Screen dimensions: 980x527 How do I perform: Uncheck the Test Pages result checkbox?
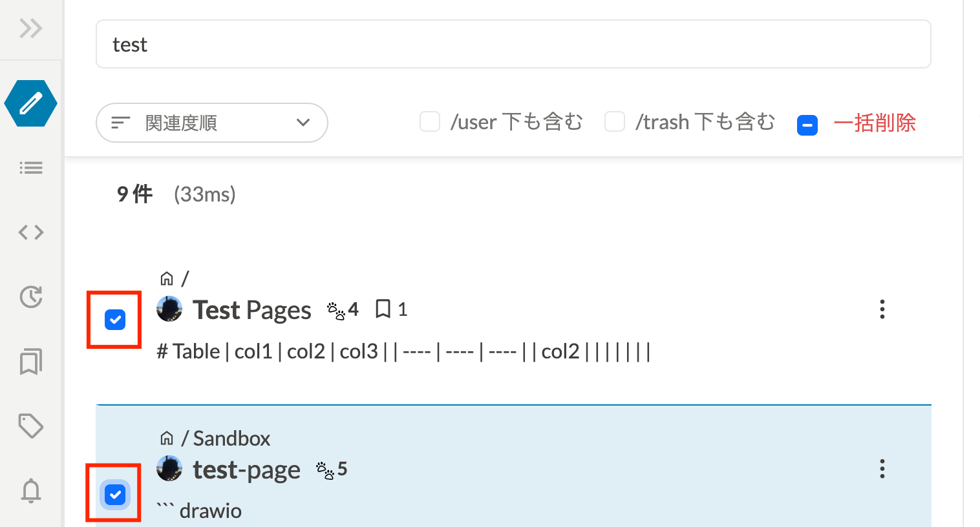point(115,320)
